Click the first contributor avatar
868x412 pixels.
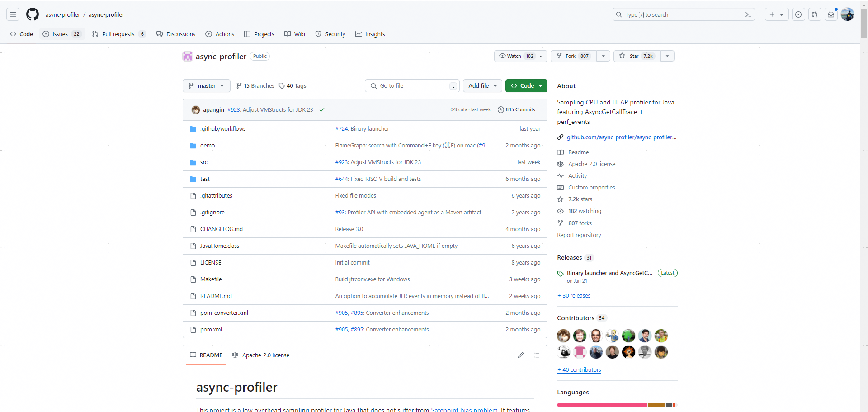click(563, 336)
